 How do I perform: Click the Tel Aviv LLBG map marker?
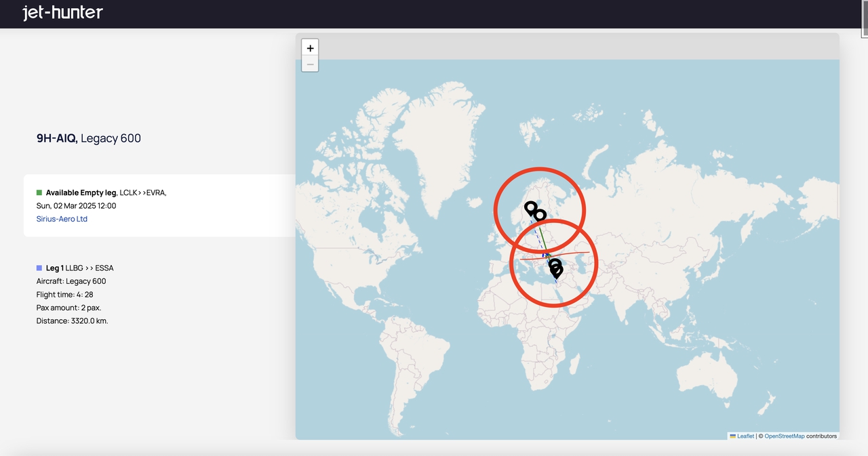tap(557, 271)
